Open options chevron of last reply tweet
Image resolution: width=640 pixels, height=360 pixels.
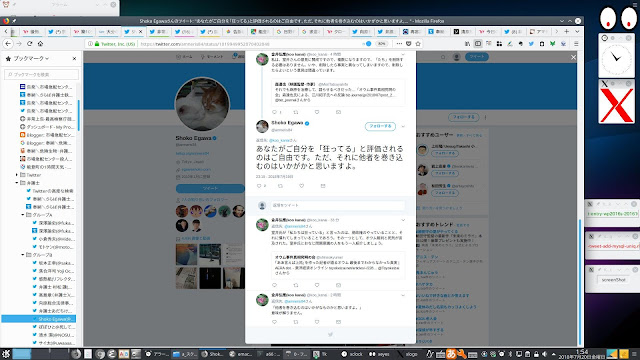[x=403, y=295]
